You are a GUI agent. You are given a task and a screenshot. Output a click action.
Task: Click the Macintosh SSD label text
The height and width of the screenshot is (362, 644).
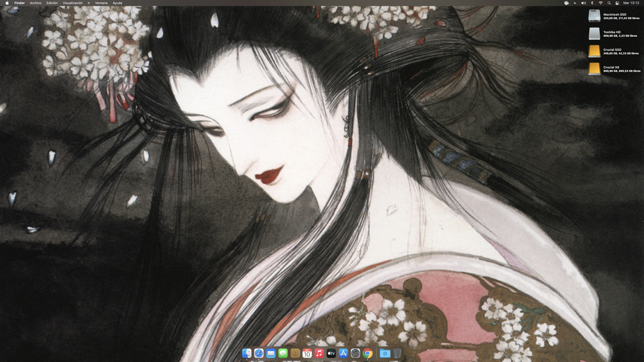pos(615,14)
